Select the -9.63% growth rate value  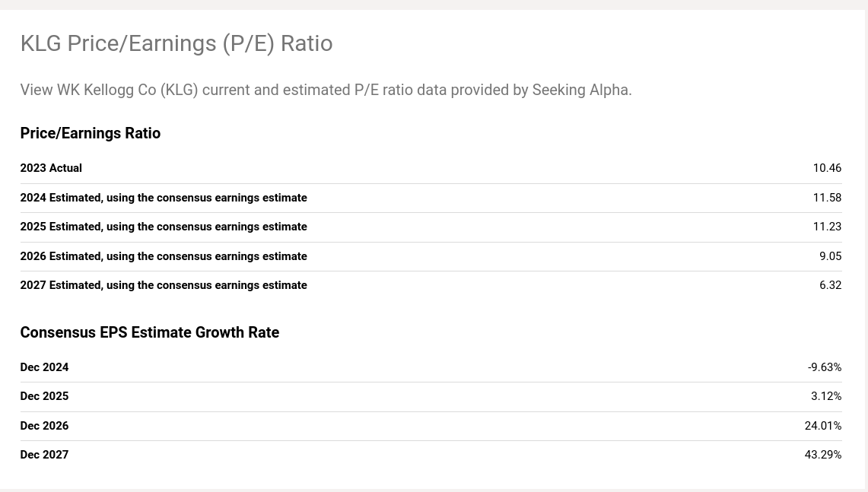click(824, 367)
